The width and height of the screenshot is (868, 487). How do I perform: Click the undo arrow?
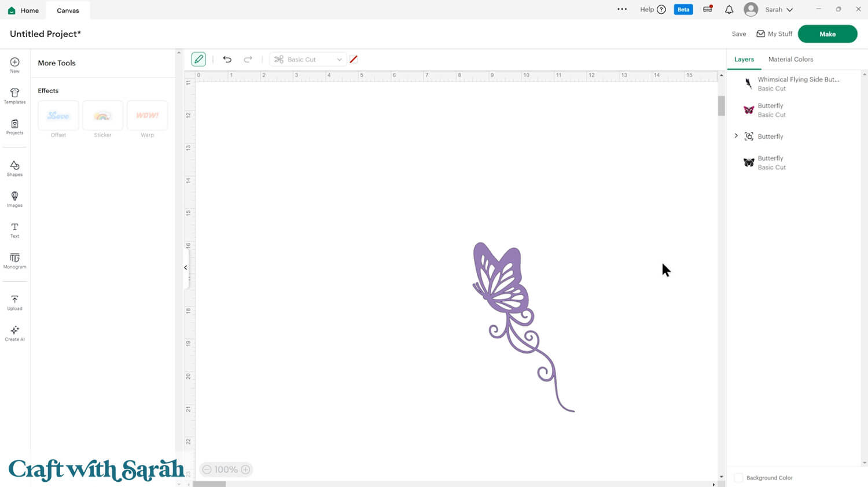pyautogui.click(x=227, y=60)
